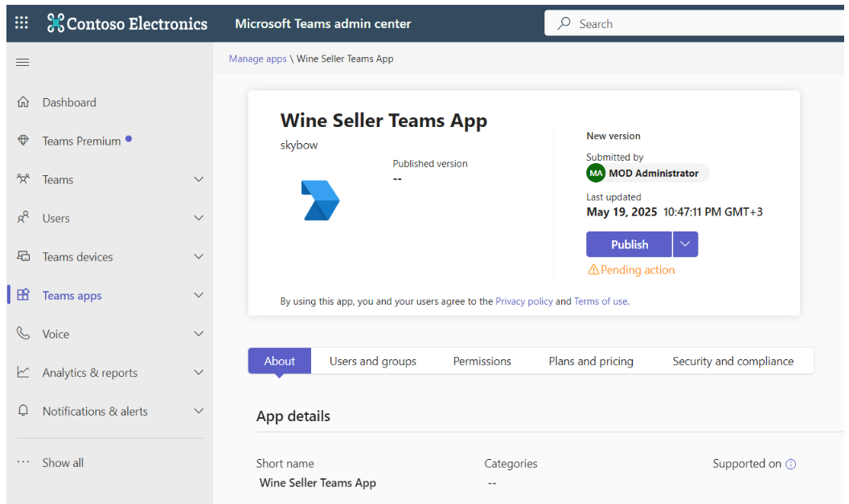
Task: Open the Privacy policy link
Action: pyautogui.click(x=524, y=301)
